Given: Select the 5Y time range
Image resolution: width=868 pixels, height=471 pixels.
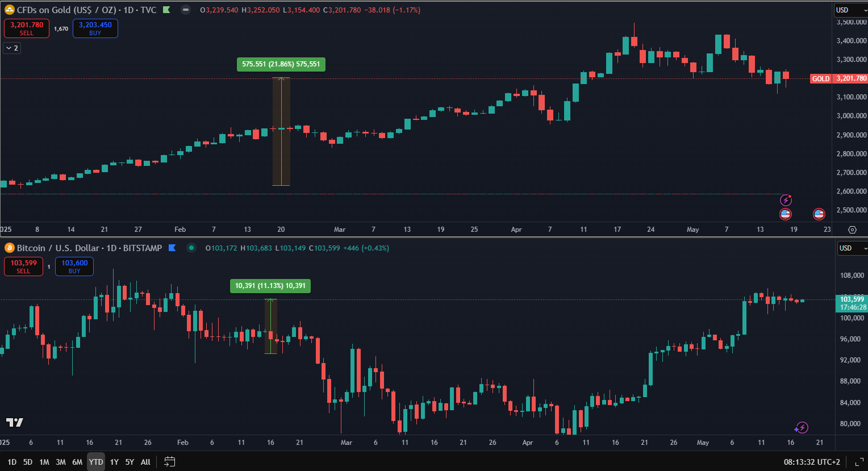Looking at the screenshot, I should [x=130, y=462].
